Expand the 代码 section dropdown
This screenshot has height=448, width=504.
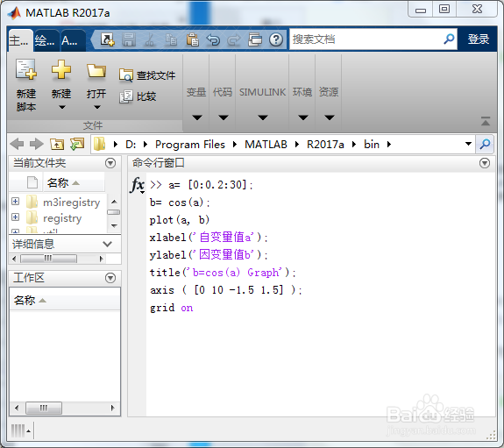pos(224,117)
